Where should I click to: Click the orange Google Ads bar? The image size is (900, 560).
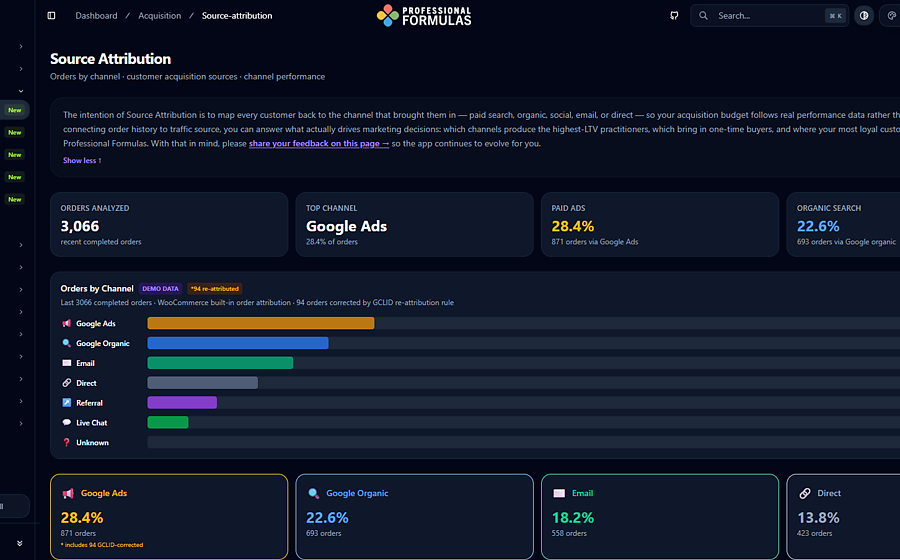pyautogui.click(x=261, y=323)
